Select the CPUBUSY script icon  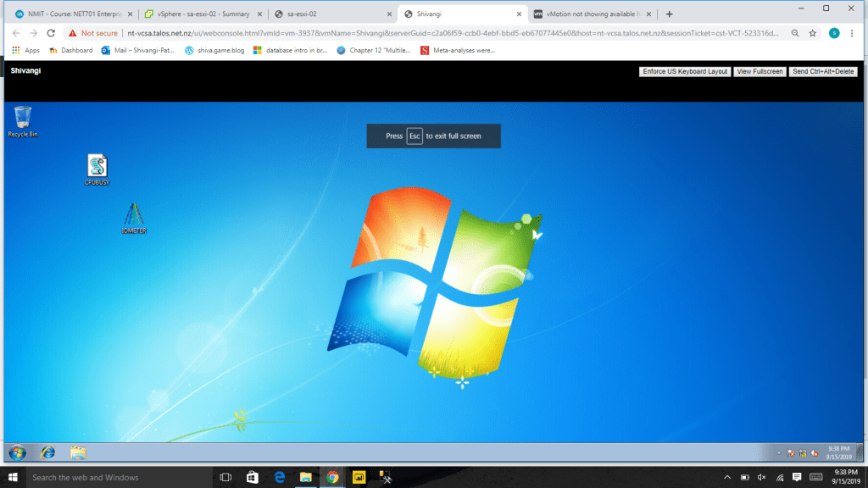[x=97, y=167]
